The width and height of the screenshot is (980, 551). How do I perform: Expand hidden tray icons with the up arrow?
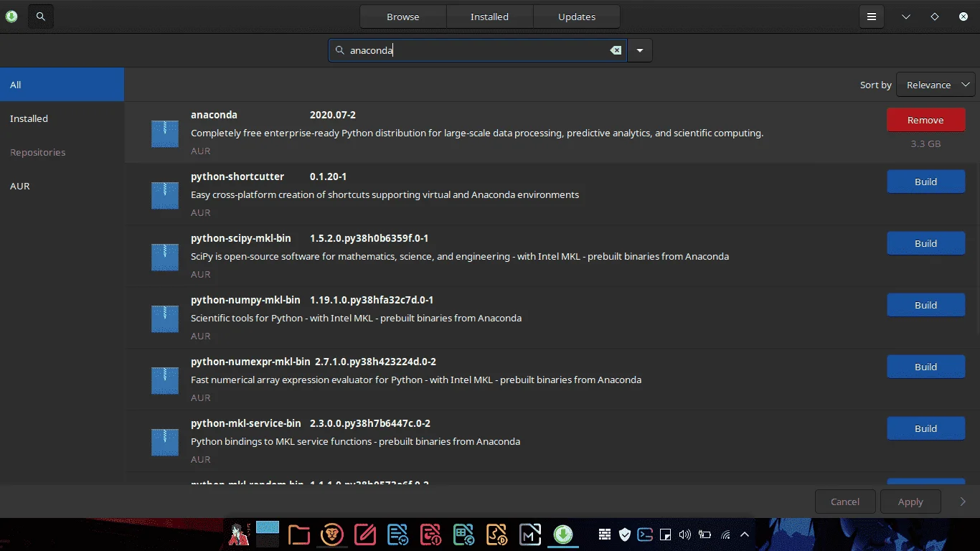(x=745, y=534)
